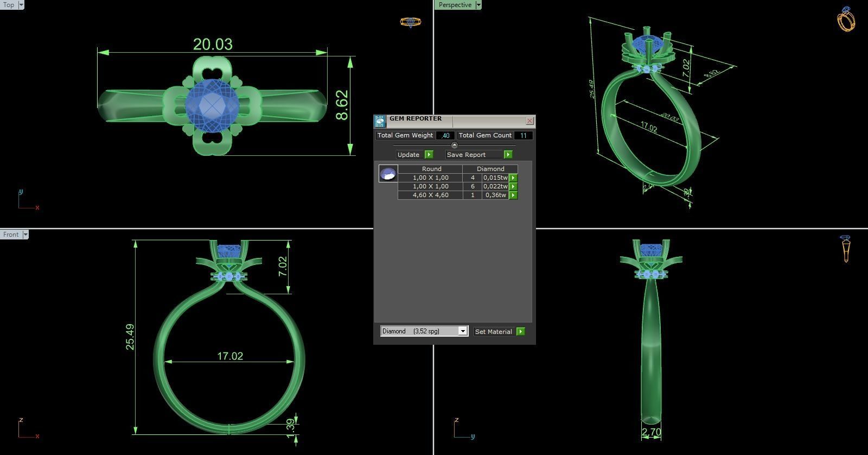The height and width of the screenshot is (455, 868).
Task: Click the green arrow next to Set Material
Action: 521,331
